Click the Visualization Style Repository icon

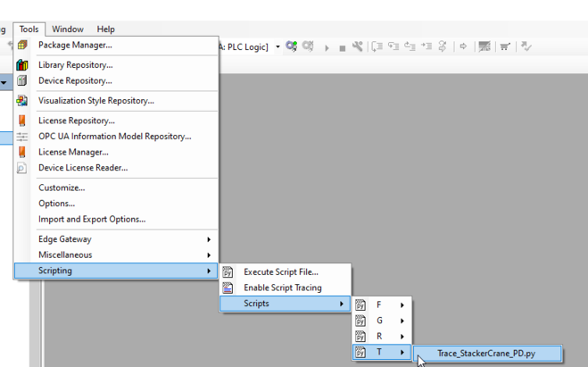click(x=22, y=101)
